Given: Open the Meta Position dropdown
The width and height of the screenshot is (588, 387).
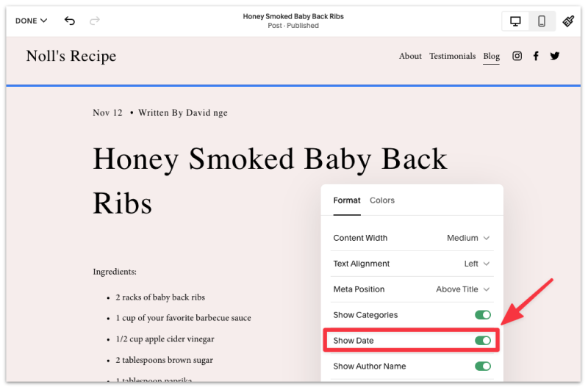Looking at the screenshot, I should coord(462,289).
